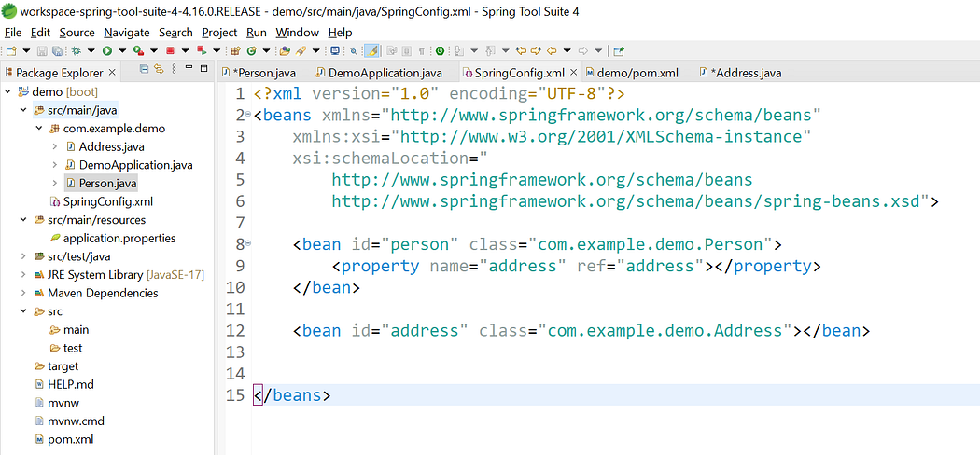The image size is (980, 455).
Task: Open Package Explorer View Menu dots
Action: pyautogui.click(x=175, y=69)
